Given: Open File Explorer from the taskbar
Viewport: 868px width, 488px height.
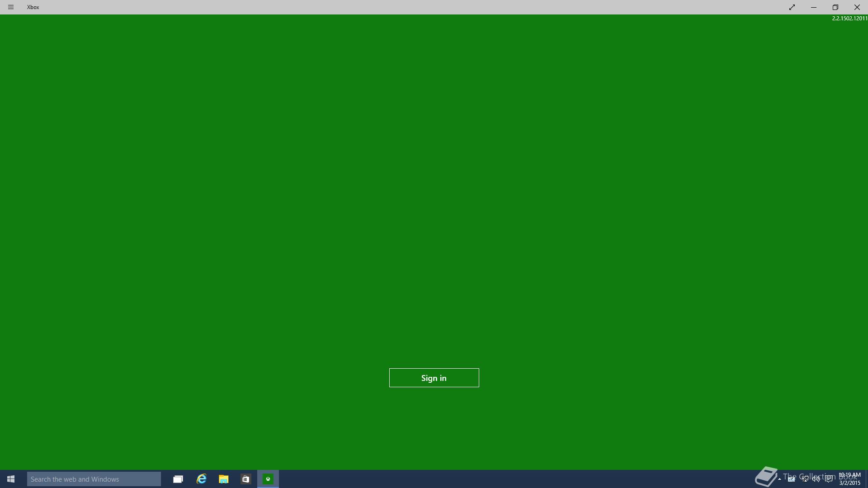Looking at the screenshot, I should [223, 479].
